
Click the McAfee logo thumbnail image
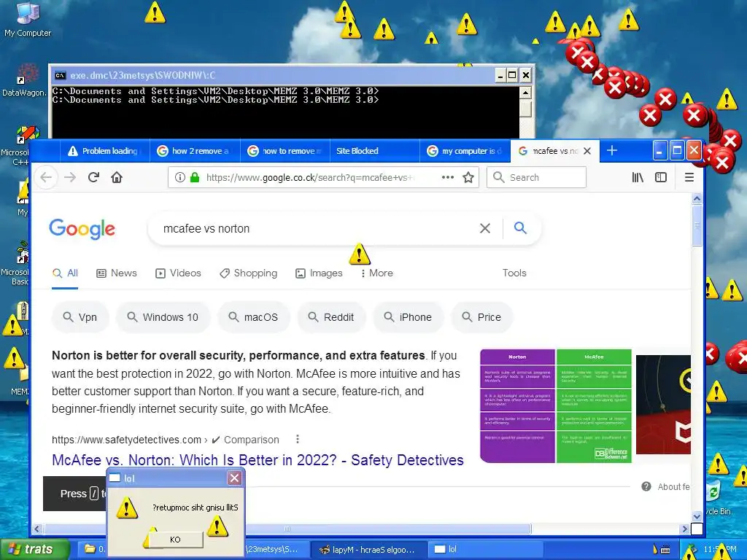click(663, 404)
